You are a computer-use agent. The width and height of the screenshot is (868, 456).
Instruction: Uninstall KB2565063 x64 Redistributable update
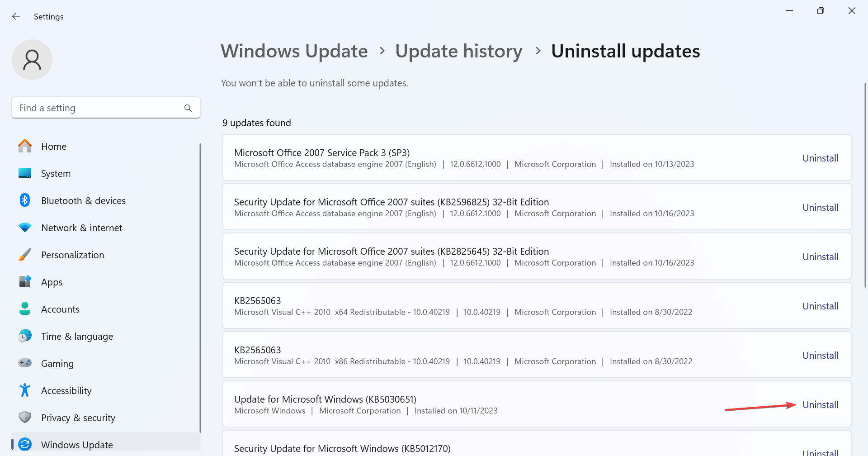click(820, 306)
